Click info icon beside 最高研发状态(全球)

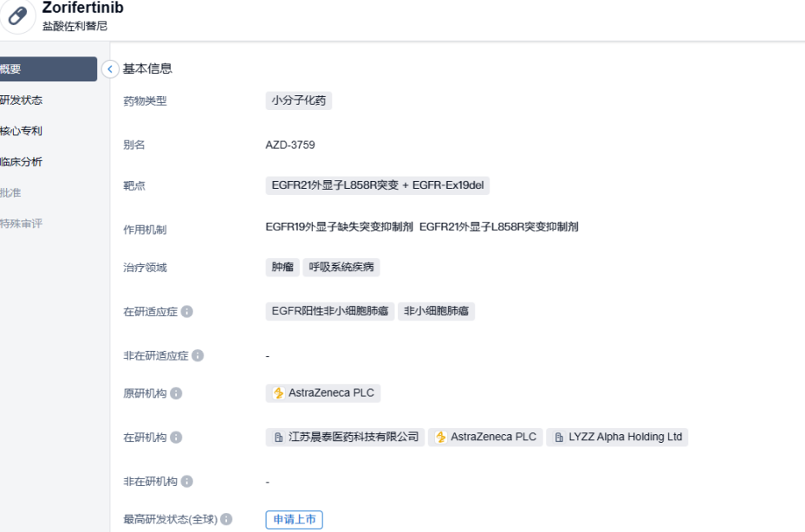[x=226, y=520]
